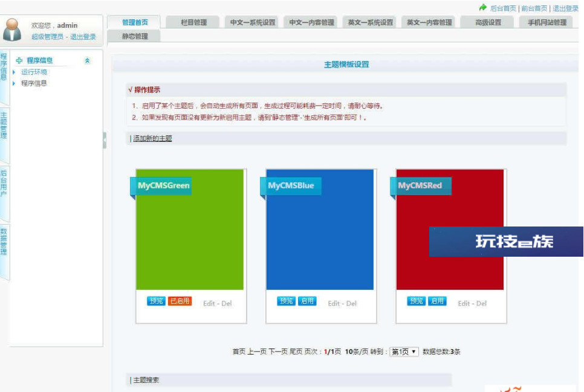Click the 添加新的主题 link
The width and height of the screenshot is (584, 392).
coord(152,138)
